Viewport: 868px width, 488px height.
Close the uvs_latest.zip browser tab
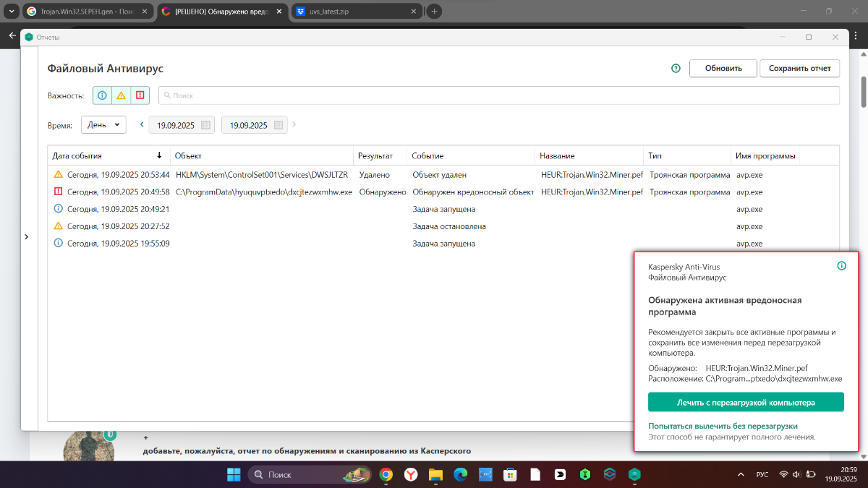(414, 12)
